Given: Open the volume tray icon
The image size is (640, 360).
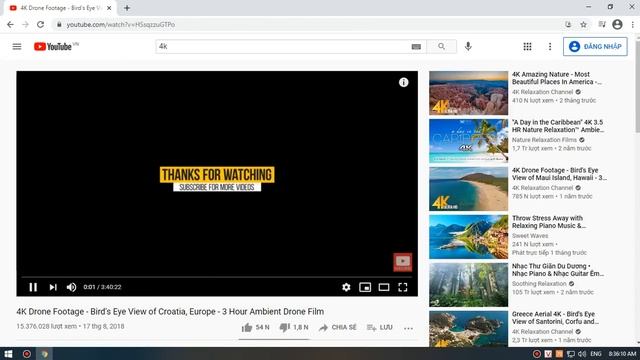Looking at the screenshot, I should point(582,354).
